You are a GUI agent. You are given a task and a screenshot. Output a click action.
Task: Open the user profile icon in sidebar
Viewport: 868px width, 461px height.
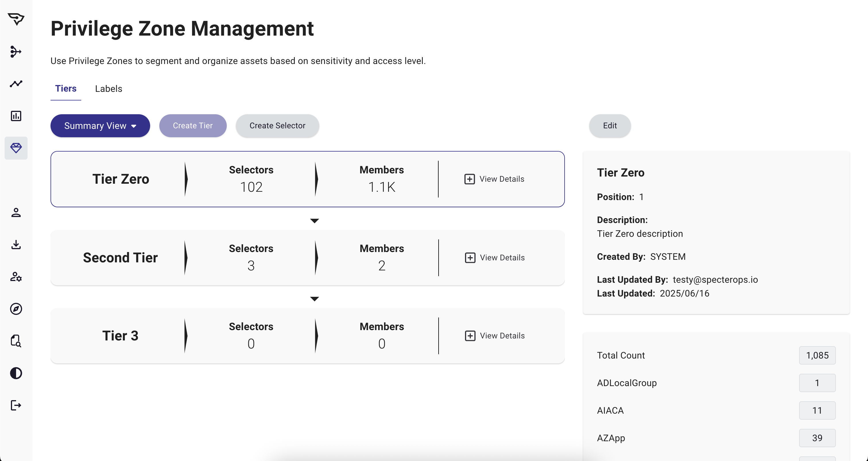coord(16,213)
